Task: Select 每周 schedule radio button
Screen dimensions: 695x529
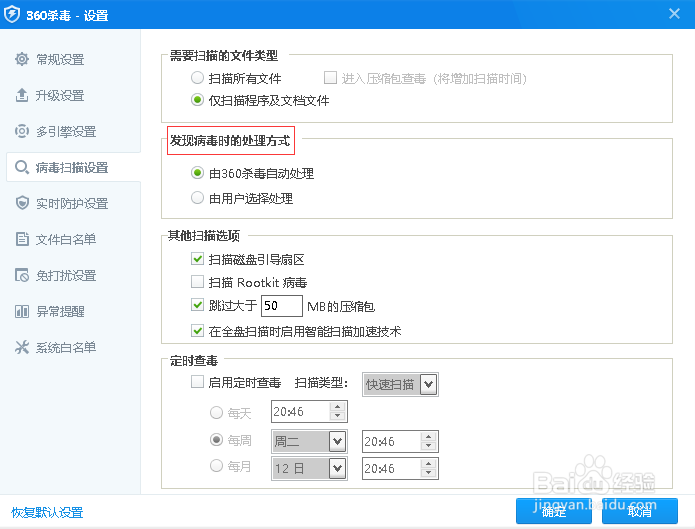Action: click(216, 439)
